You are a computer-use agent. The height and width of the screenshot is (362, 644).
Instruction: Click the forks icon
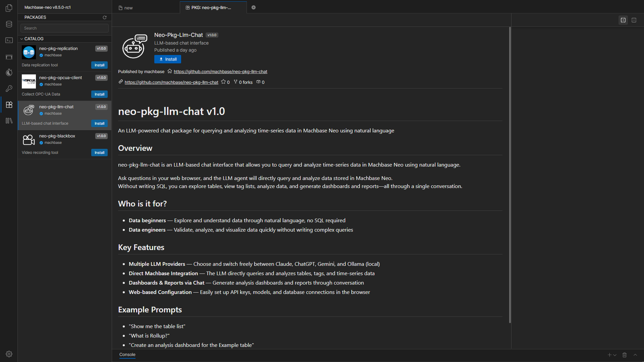pyautogui.click(x=235, y=82)
